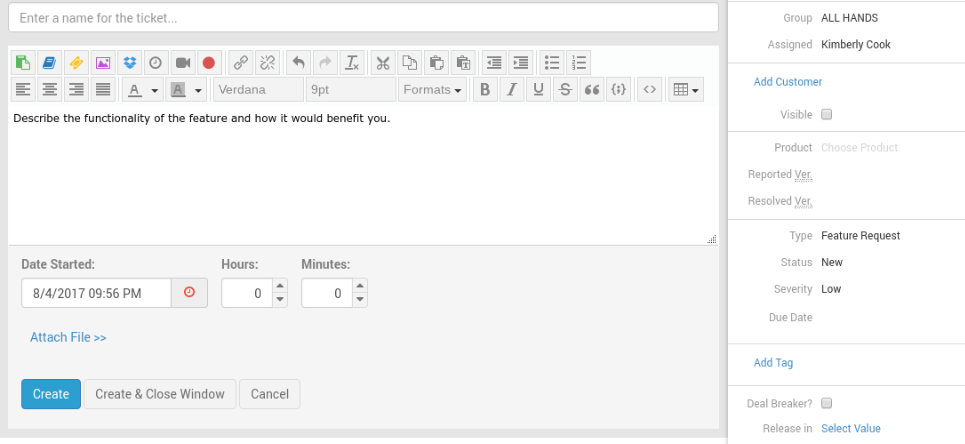Undo the last edit
This screenshot has width=965, height=444.
tap(298, 63)
